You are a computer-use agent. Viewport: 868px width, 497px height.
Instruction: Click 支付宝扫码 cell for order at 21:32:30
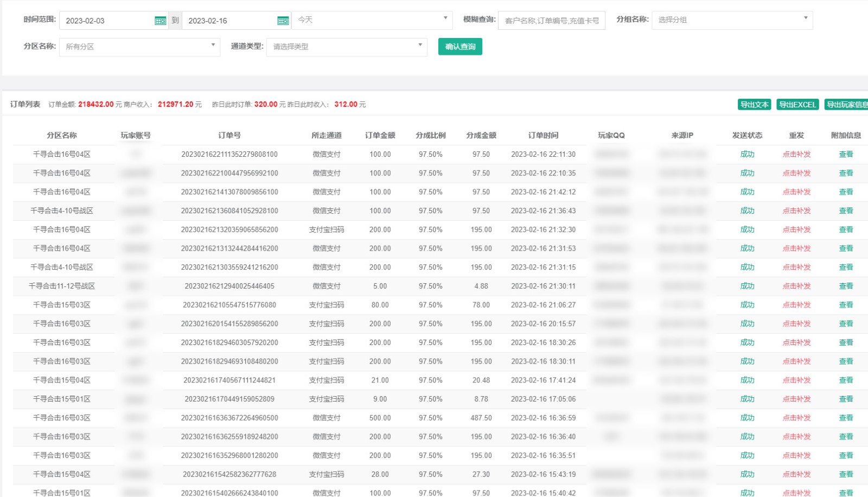click(x=327, y=230)
